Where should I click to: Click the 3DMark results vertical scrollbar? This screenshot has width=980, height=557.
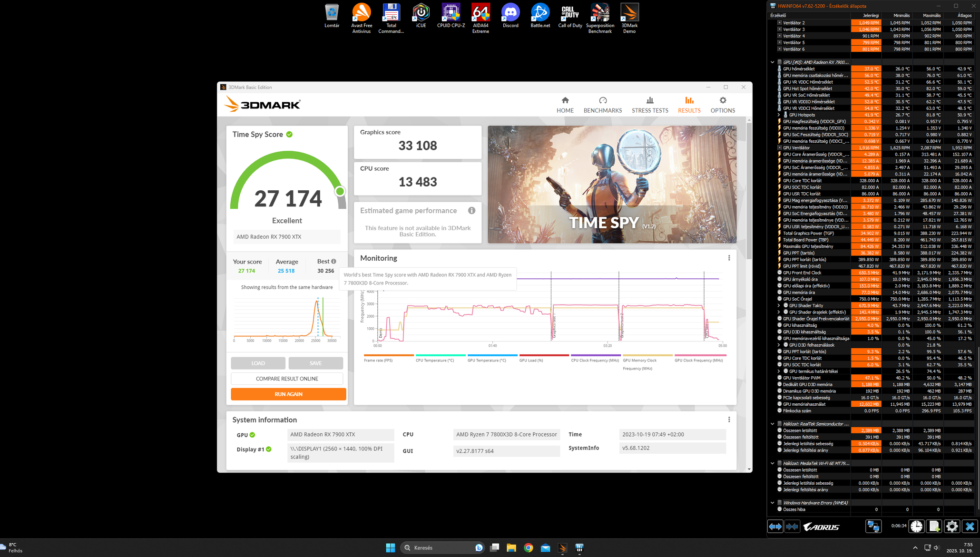(x=749, y=190)
